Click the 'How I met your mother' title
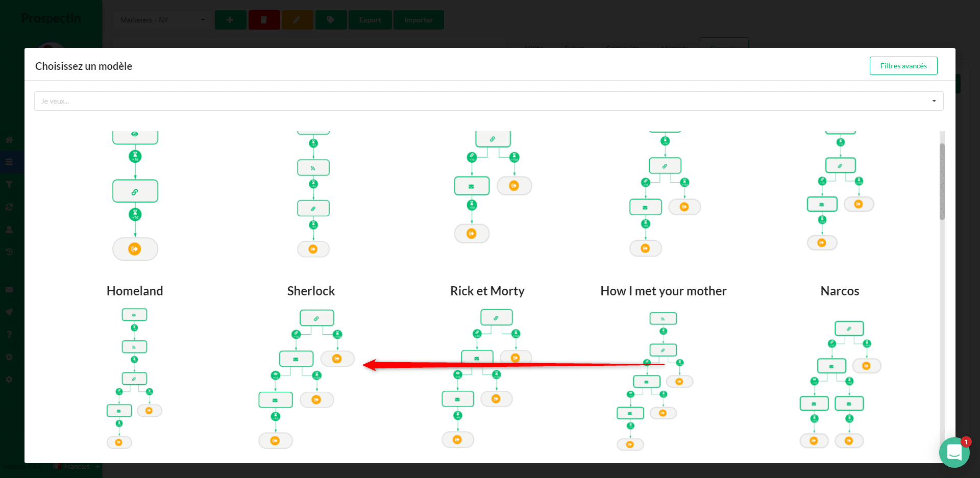This screenshot has width=980, height=478. click(664, 291)
